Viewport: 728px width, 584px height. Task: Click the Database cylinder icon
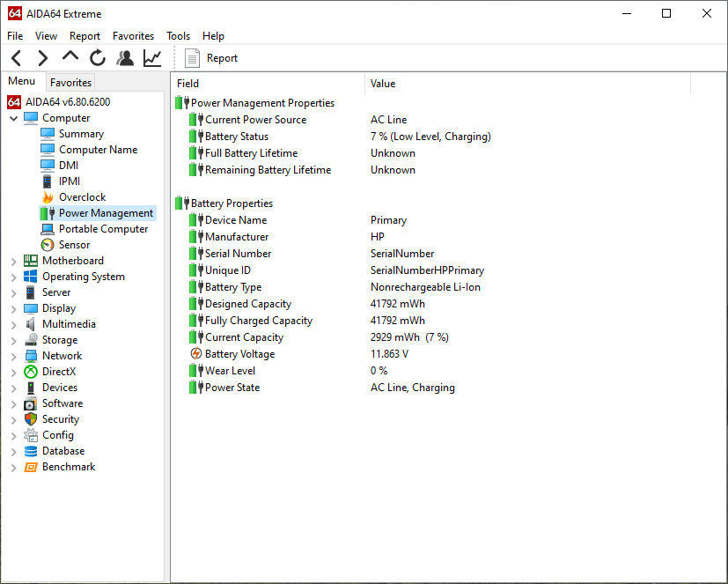31,451
